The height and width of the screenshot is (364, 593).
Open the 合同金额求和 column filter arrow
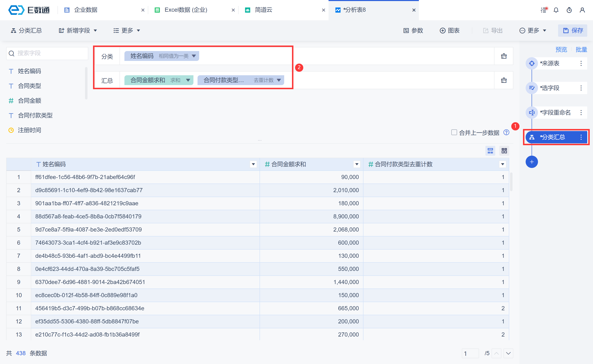tap(357, 164)
